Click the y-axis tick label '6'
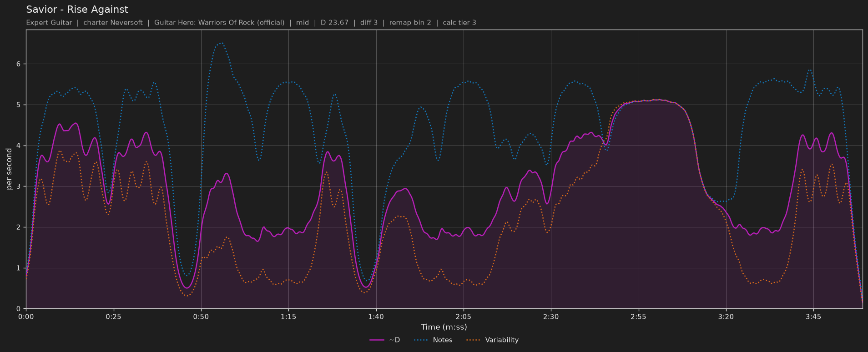The width and height of the screenshot is (868, 352). pyautogui.click(x=19, y=64)
